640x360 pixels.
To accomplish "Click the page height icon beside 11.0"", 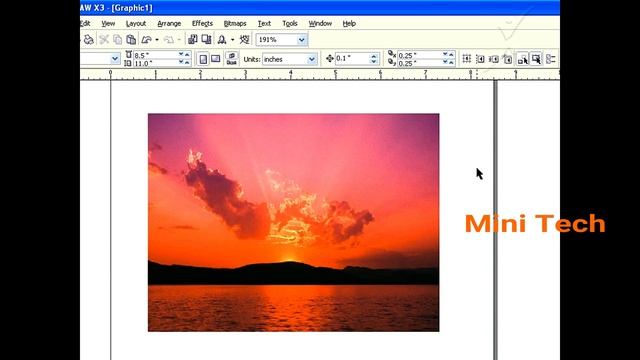I will (128, 63).
